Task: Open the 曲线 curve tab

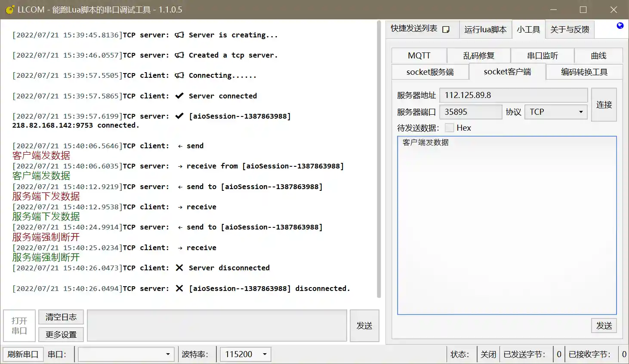Action: point(598,55)
